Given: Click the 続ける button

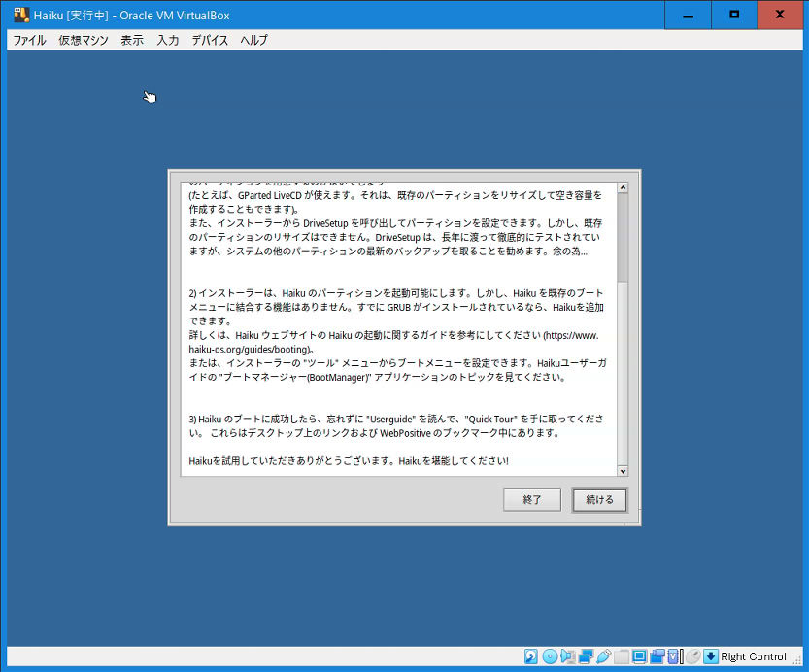Looking at the screenshot, I should point(599,500).
